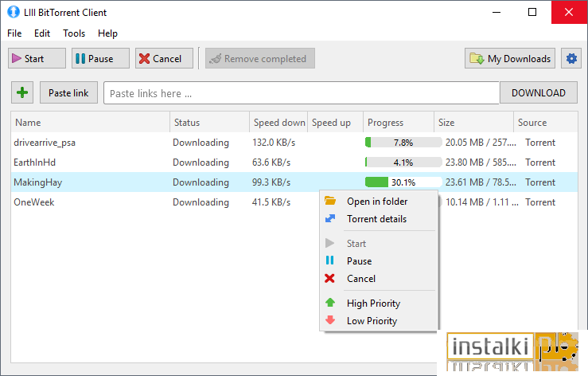Click Torrent source of drivearrive_psa row
The height and width of the screenshot is (376, 588).
point(540,143)
